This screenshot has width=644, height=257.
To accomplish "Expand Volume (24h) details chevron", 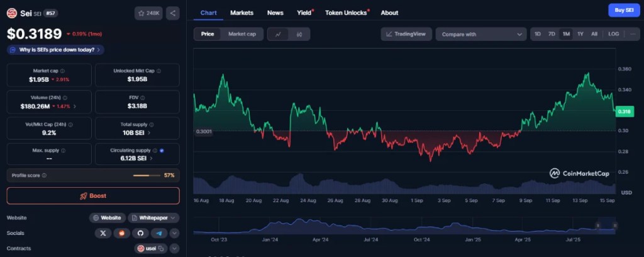I will (x=75, y=106).
